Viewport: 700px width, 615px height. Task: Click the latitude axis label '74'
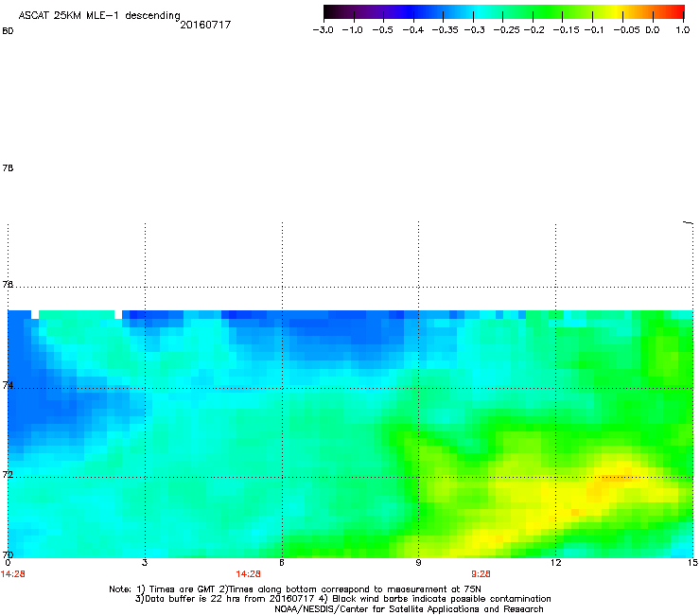[8, 385]
